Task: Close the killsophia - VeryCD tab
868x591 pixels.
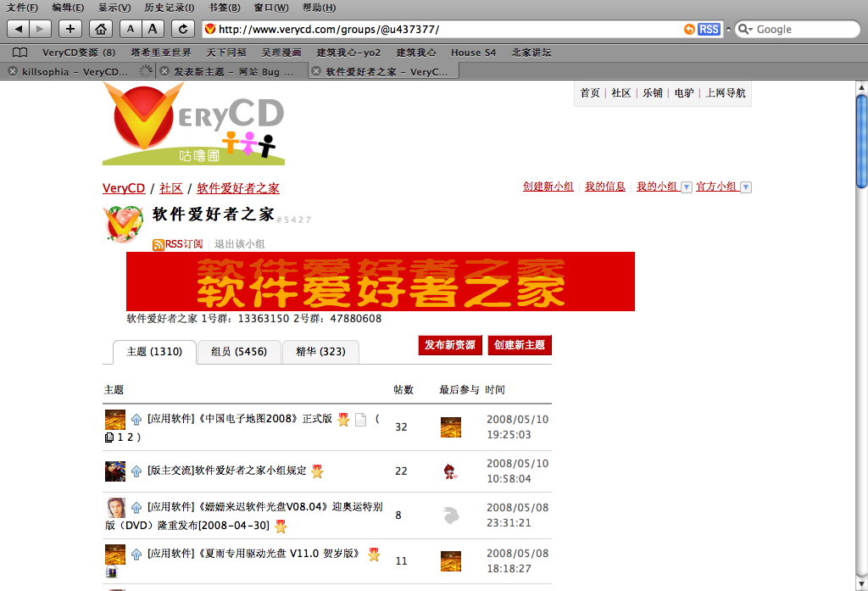Action: pos(13,71)
